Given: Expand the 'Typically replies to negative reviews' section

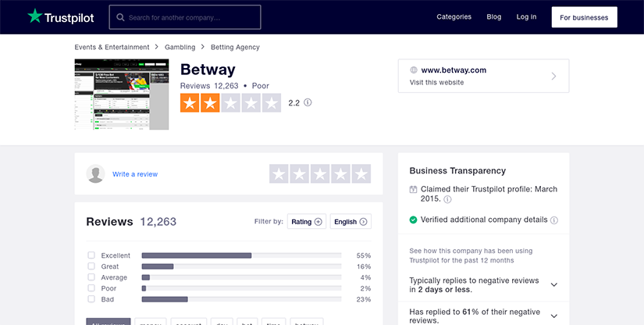Looking at the screenshot, I should 554,284.
